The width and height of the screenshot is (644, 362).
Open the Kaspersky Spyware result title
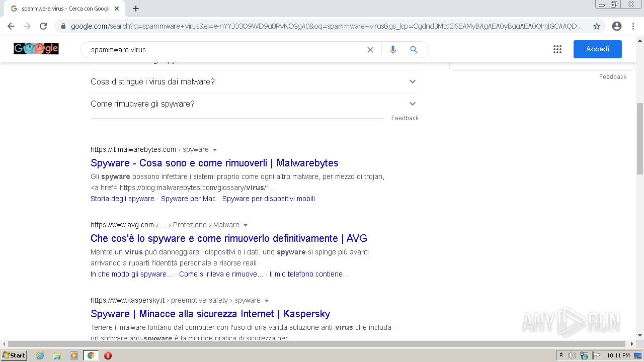pos(210,314)
